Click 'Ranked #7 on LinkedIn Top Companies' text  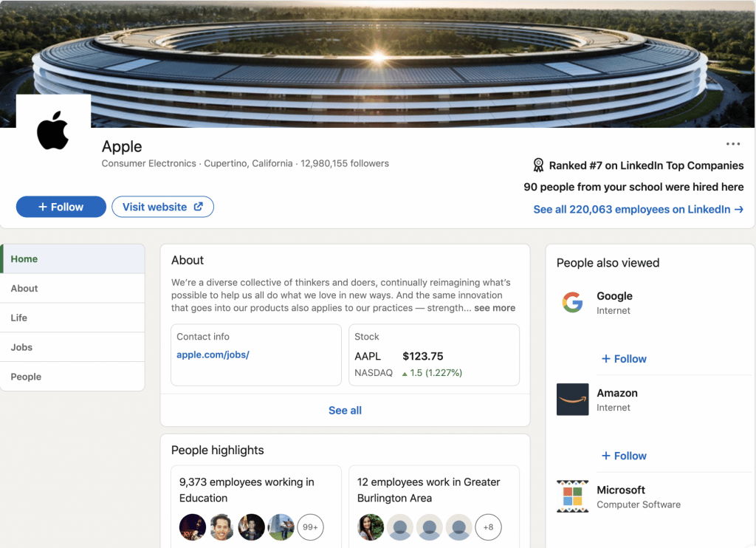click(x=646, y=165)
